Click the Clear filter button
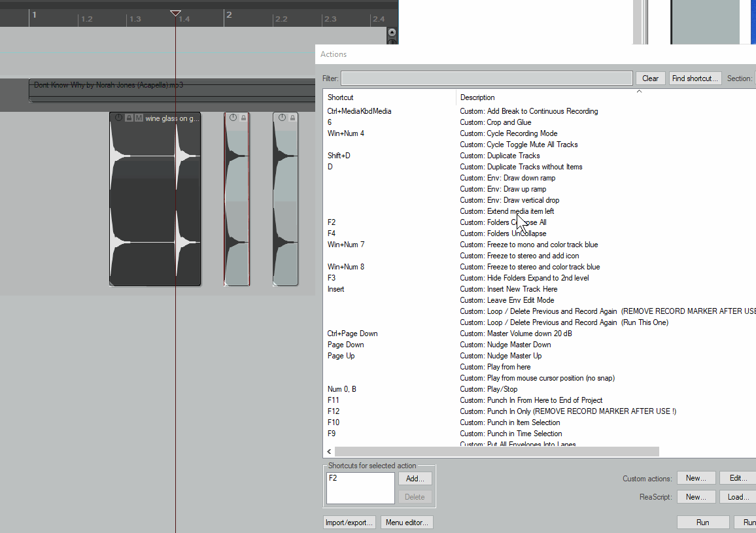 coord(650,78)
